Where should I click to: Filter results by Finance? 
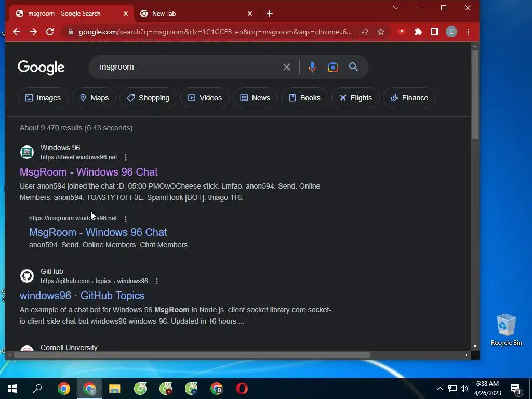coord(409,98)
